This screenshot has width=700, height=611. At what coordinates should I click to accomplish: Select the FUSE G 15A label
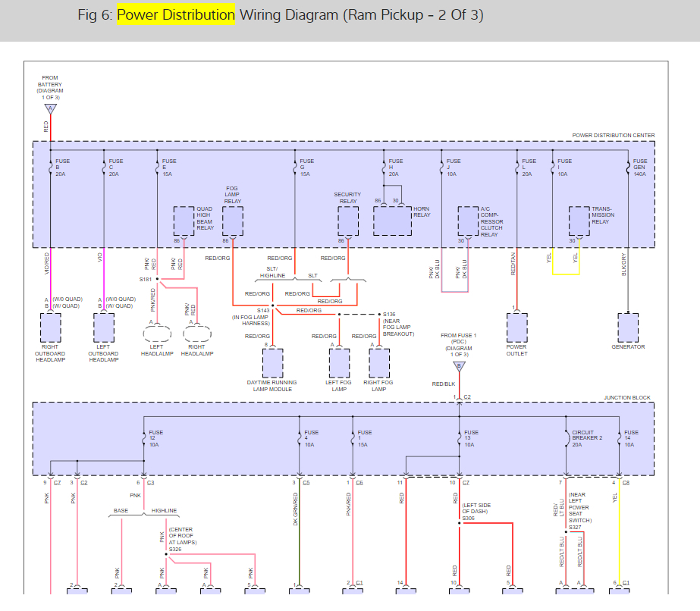point(306,168)
